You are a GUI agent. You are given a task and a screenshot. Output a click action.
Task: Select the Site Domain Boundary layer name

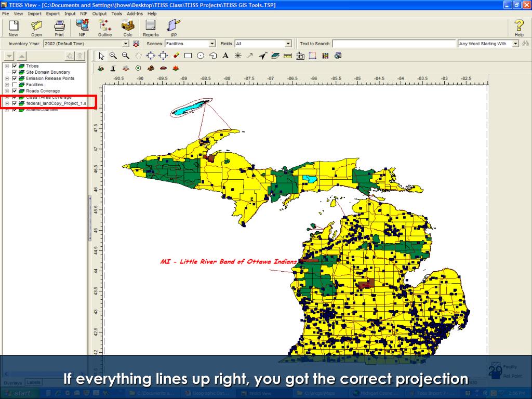(48, 72)
